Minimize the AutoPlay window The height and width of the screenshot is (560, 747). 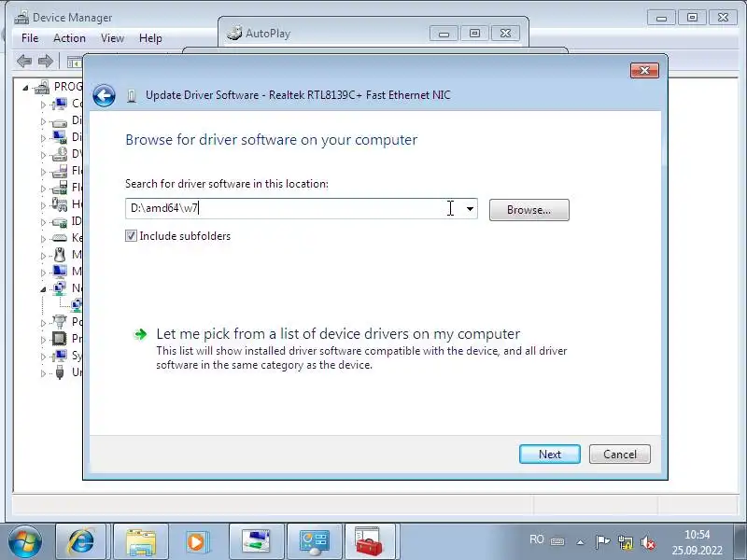[x=444, y=34]
